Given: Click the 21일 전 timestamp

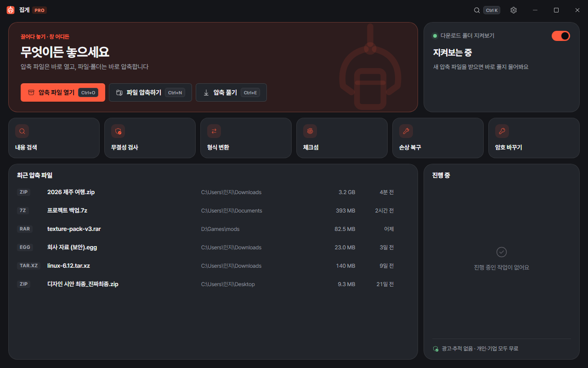Looking at the screenshot, I should 385,284.
